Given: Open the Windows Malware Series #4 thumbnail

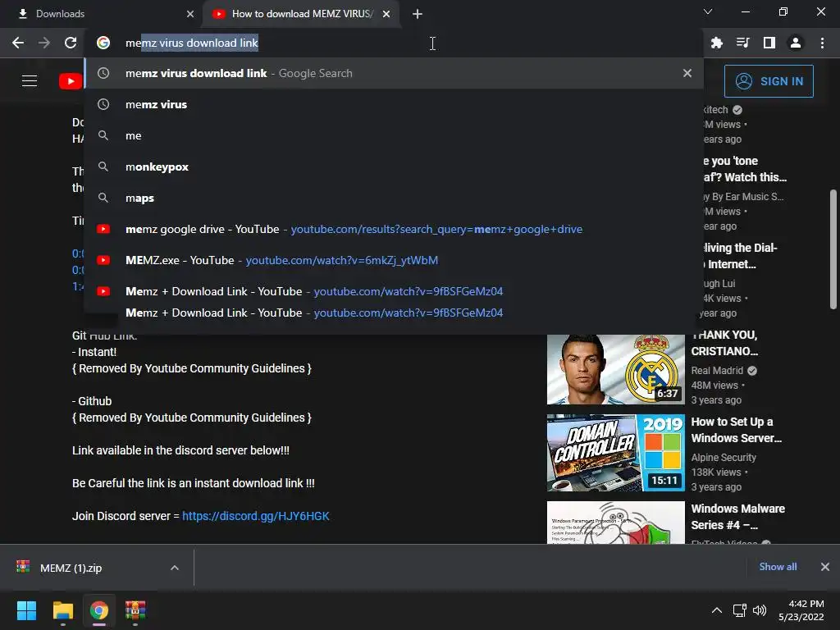Looking at the screenshot, I should [615, 523].
